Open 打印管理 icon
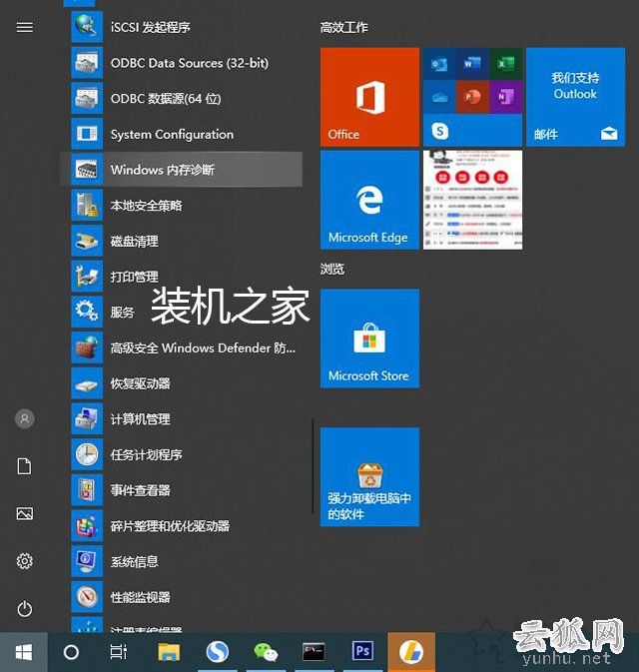This screenshot has height=672, width=639. tap(87, 277)
